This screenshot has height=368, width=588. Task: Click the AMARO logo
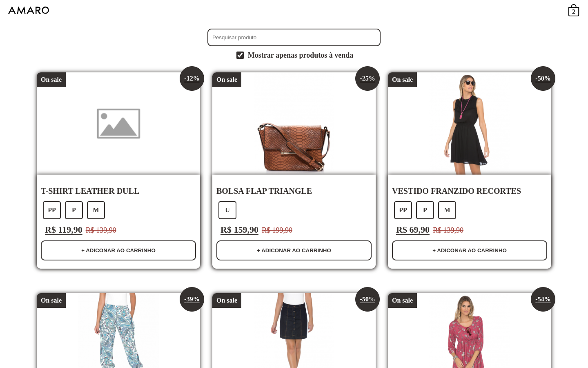[29, 10]
